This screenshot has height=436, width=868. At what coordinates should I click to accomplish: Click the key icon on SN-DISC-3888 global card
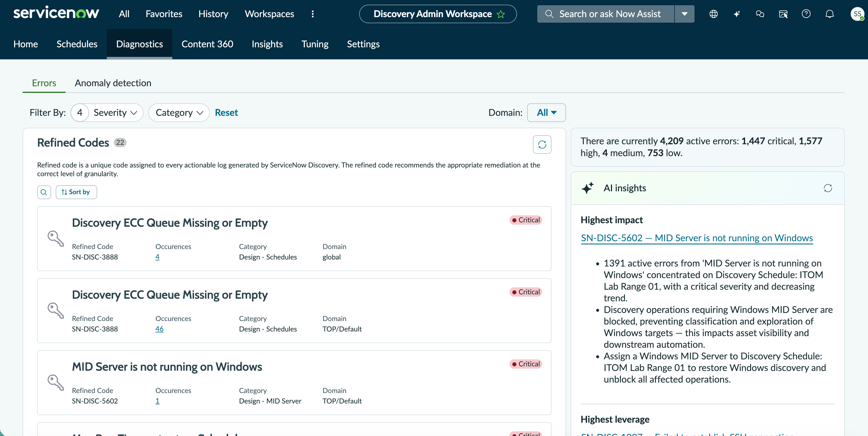tap(56, 238)
